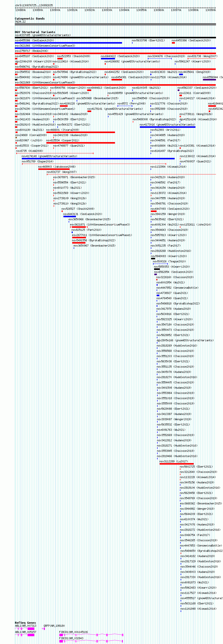Click the chr9:130876725..130992635 coordinate label
This screenshot has height=644, width=223.
click(34, 5)
